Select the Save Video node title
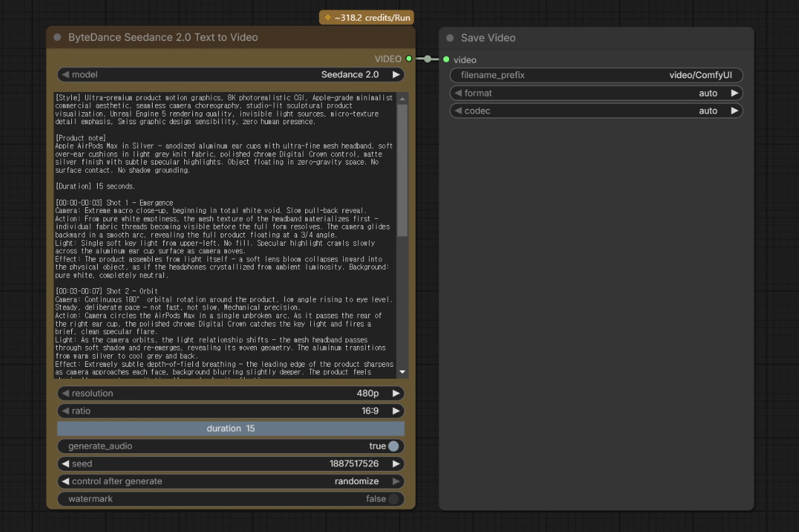 pos(488,38)
